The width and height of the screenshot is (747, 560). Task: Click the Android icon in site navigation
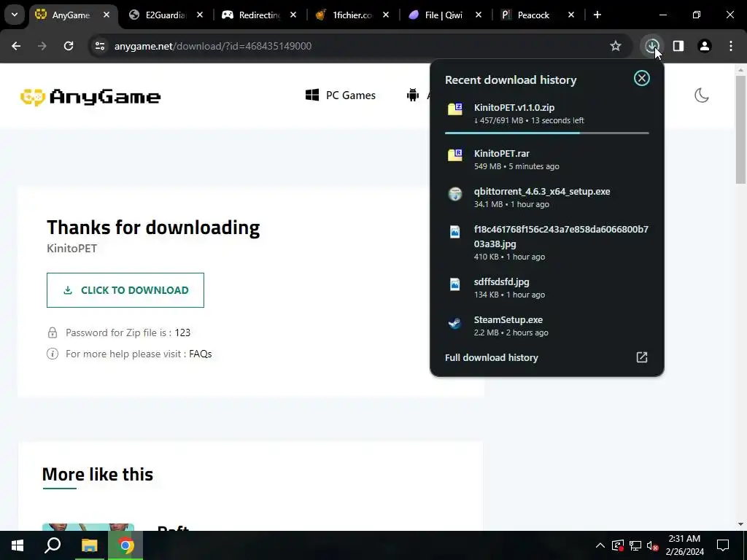pyautogui.click(x=413, y=95)
